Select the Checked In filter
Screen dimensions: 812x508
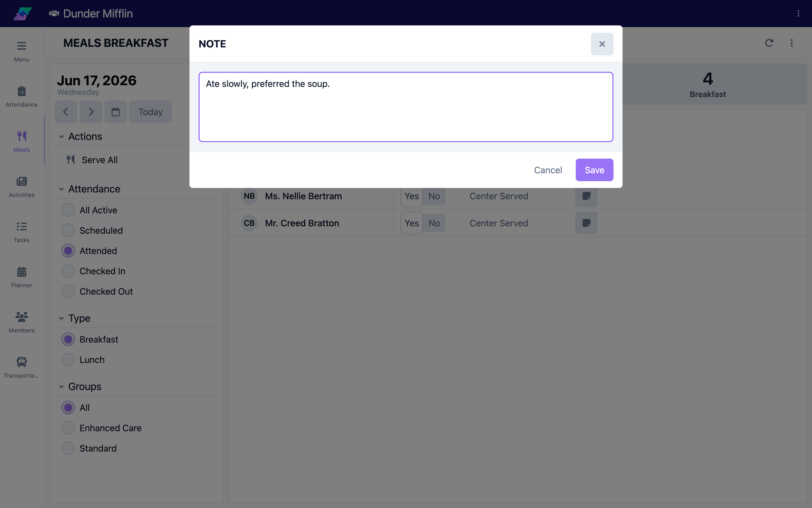point(94,271)
